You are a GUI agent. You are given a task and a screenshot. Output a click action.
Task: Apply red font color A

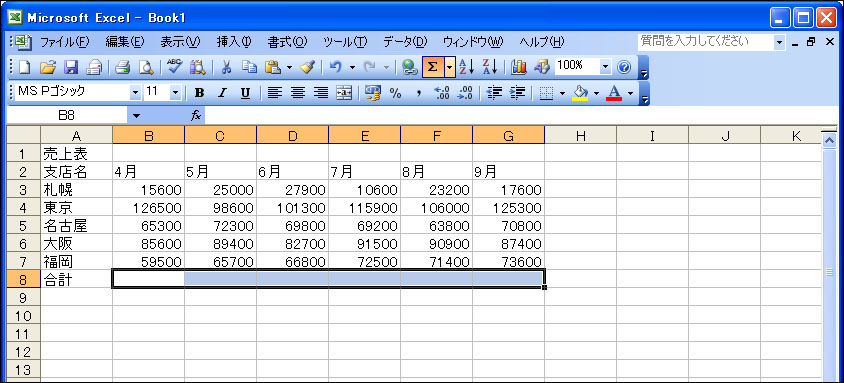[614, 93]
